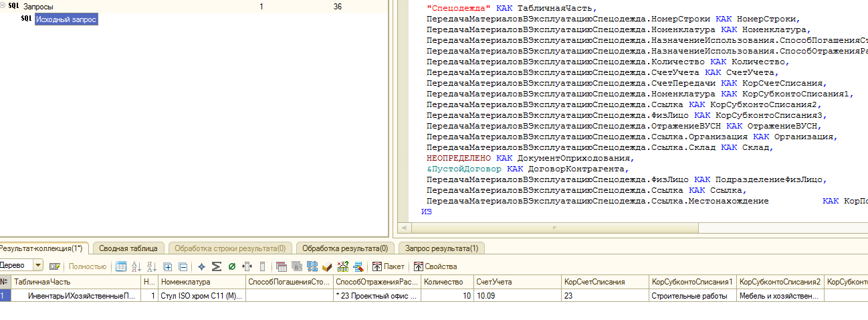
Task: Click value 36 in Запросы row
Action: (337, 6)
